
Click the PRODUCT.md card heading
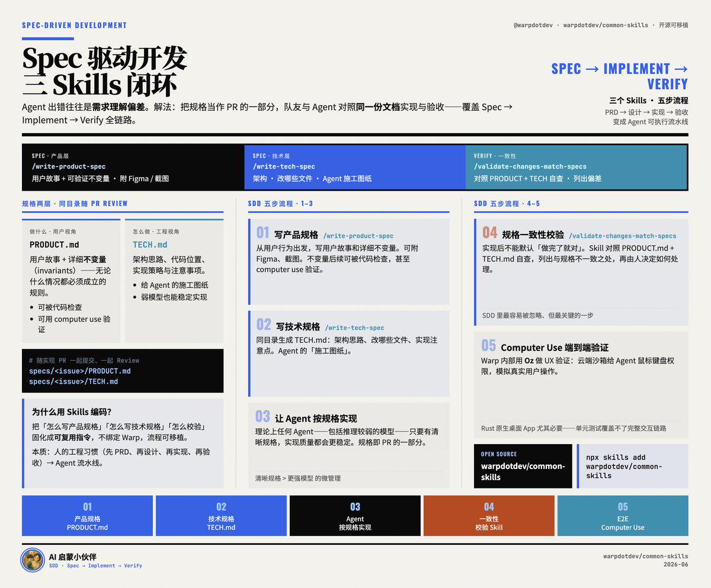tap(55, 245)
